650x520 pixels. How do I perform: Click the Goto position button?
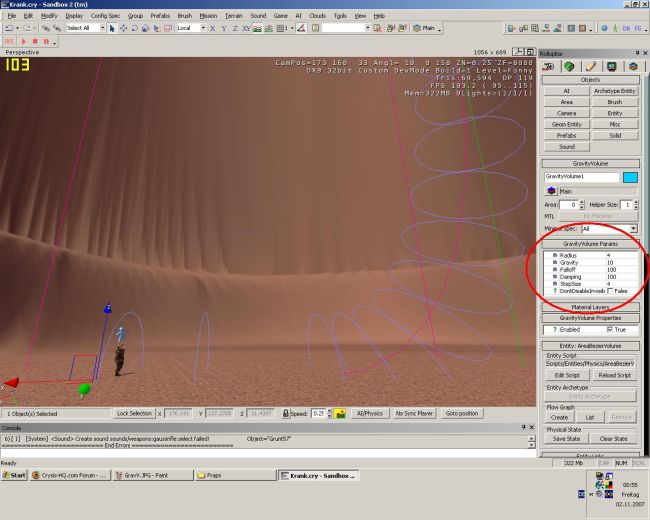(462, 413)
